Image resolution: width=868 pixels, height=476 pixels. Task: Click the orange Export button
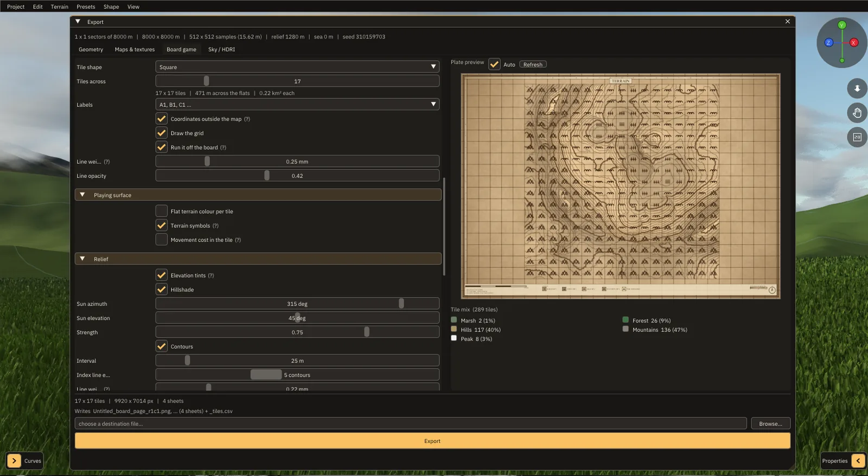pos(432,441)
